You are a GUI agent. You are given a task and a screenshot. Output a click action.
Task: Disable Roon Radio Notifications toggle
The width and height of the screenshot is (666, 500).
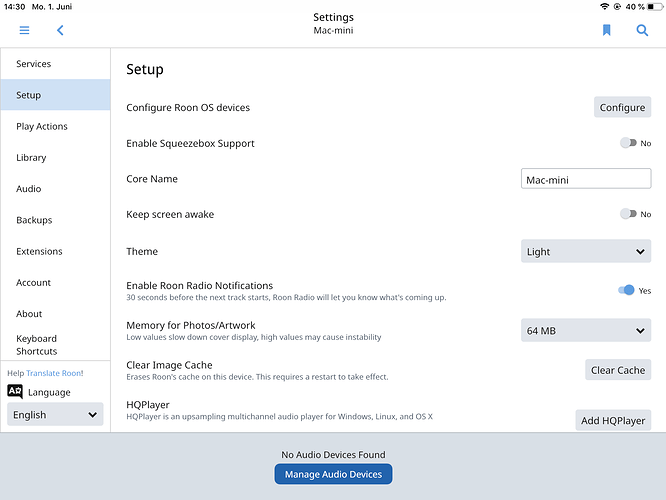click(x=626, y=290)
